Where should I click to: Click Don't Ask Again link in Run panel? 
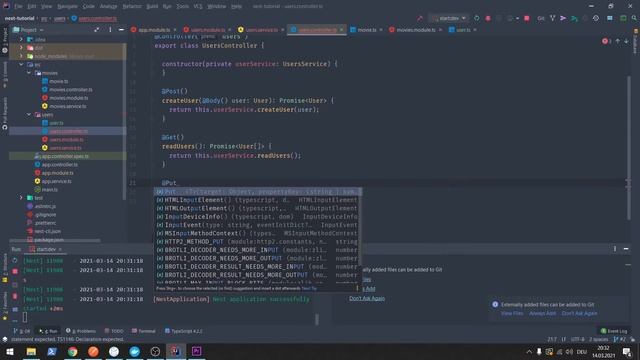(367, 298)
